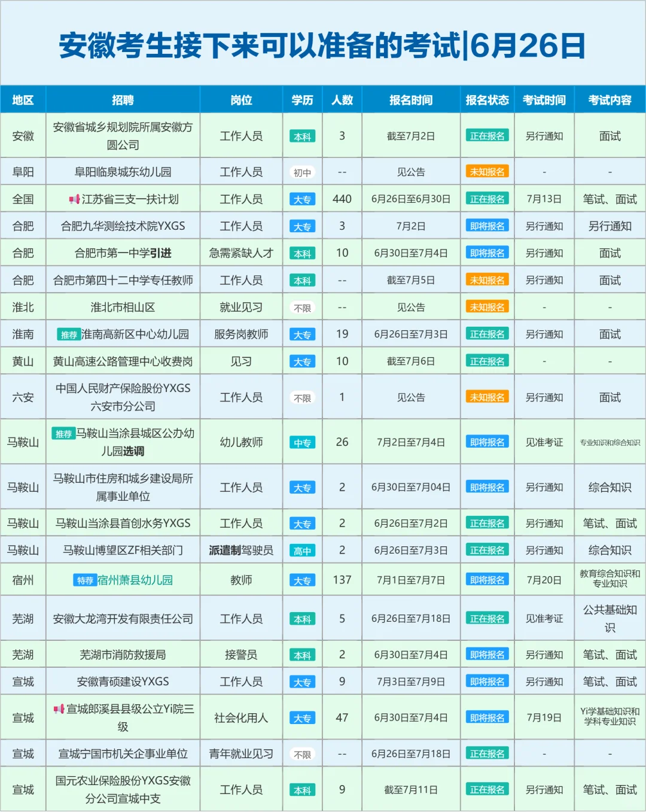
Task: Click 6月30日至7月04日 registration period
Action: pyautogui.click(x=411, y=487)
